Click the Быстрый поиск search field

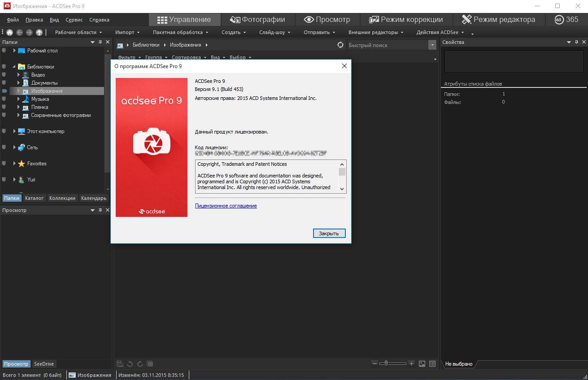coord(388,45)
